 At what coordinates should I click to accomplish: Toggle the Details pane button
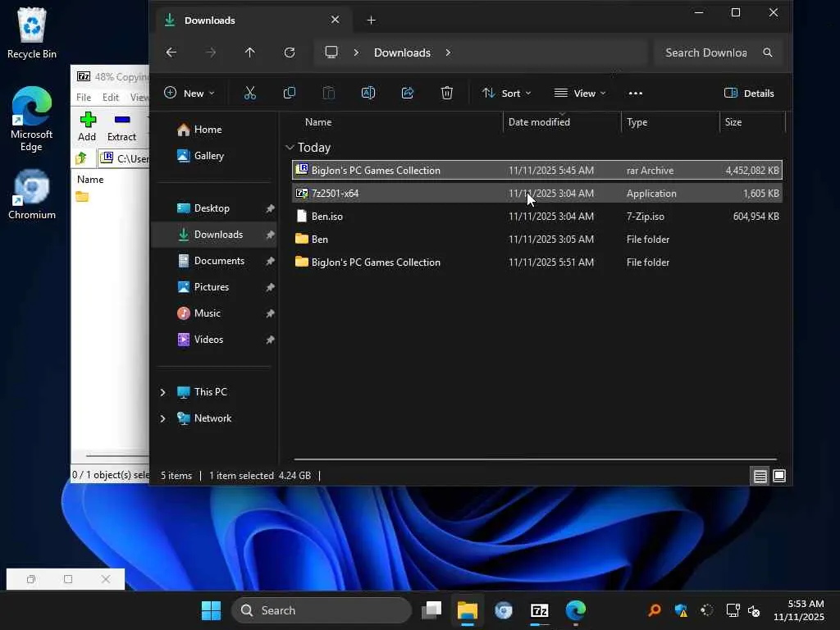tap(749, 94)
